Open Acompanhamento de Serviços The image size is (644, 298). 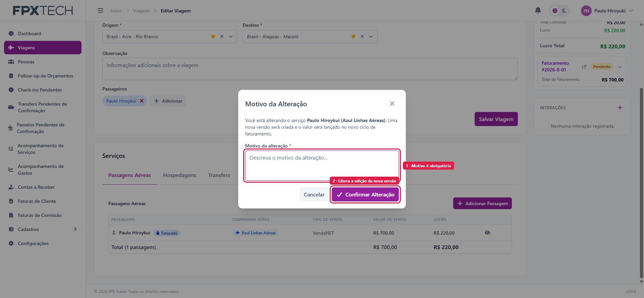click(x=43, y=149)
